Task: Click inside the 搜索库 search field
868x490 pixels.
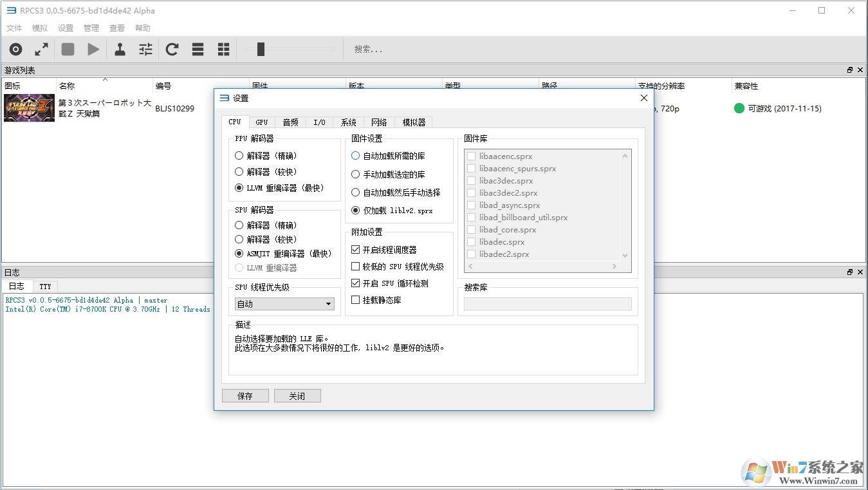Action: [548, 303]
